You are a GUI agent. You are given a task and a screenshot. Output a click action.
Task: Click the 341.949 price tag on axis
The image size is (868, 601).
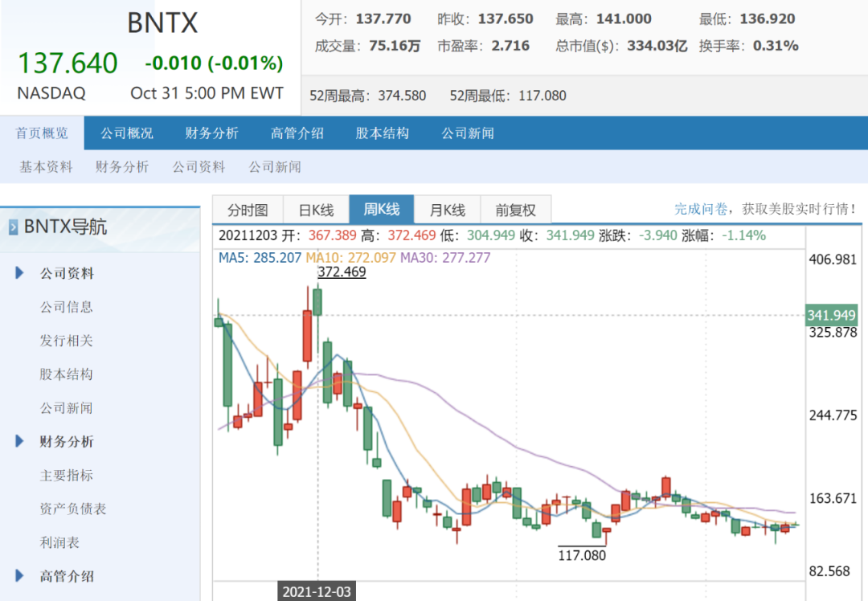pyautogui.click(x=832, y=315)
